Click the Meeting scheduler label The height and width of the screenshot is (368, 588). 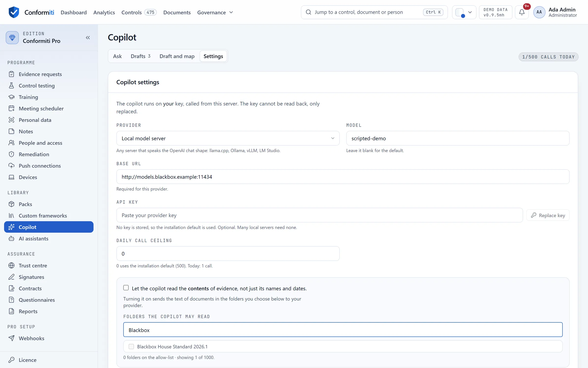(x=41, y=108)
